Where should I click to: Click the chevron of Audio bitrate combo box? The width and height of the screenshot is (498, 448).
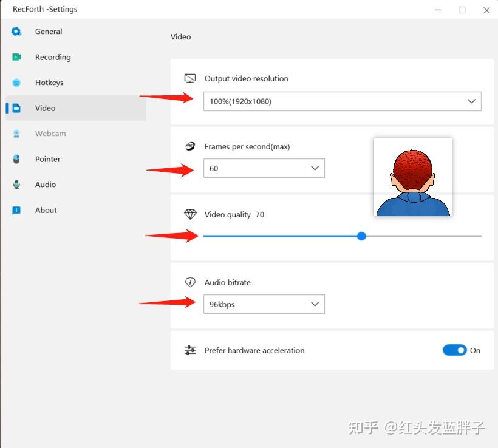point(315,304)
